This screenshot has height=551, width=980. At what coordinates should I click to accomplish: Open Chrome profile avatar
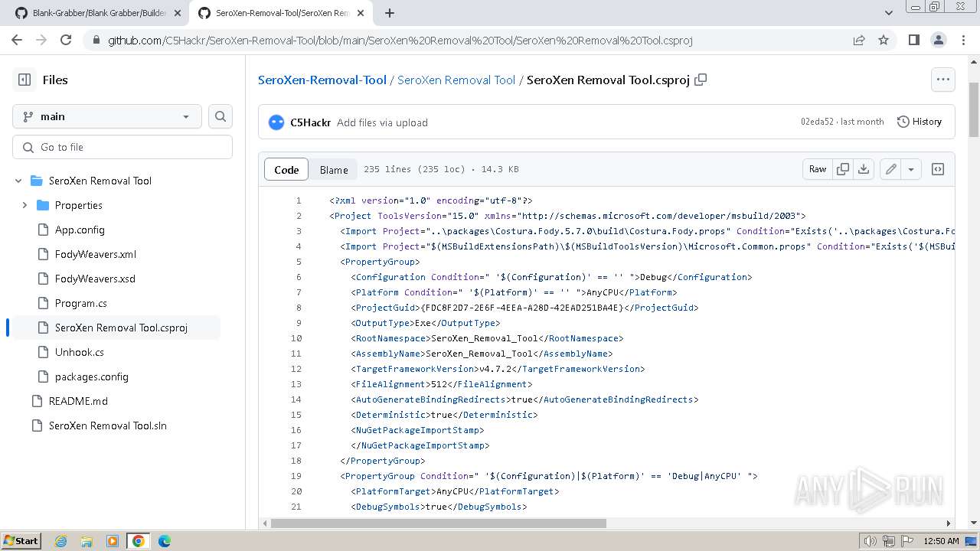click(x=939, y=40)
